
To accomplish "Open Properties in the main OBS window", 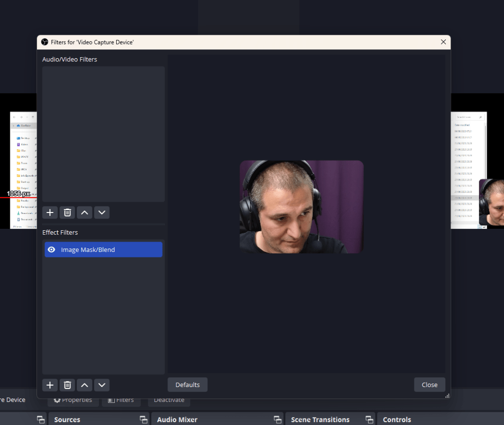I will [x=73, y=400].
